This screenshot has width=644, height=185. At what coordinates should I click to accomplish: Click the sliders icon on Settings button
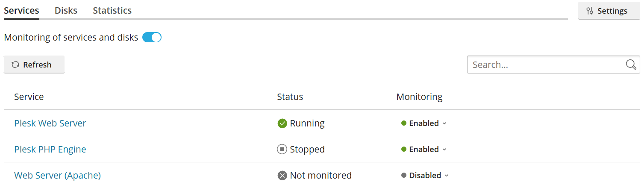coord(590,11)
